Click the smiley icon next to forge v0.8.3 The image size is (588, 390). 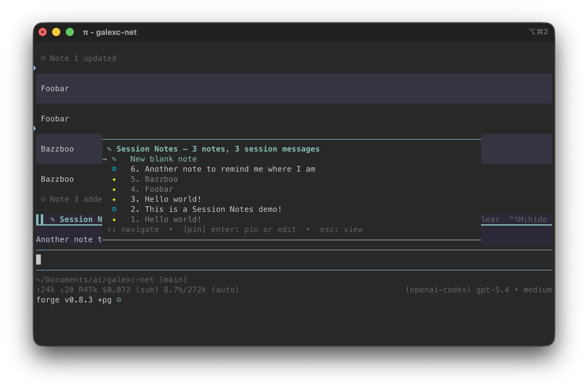point(119,300)
